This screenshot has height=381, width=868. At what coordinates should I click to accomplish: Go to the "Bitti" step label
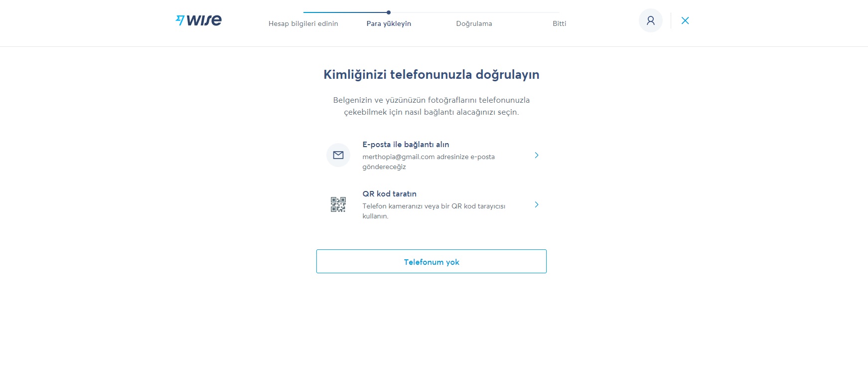(560, 23)
